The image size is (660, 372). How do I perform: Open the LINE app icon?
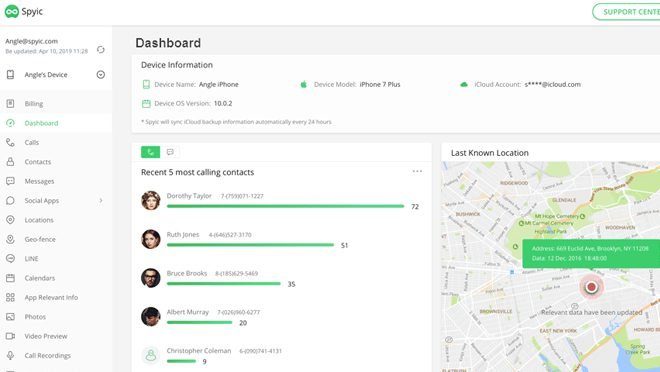point(11,258)
